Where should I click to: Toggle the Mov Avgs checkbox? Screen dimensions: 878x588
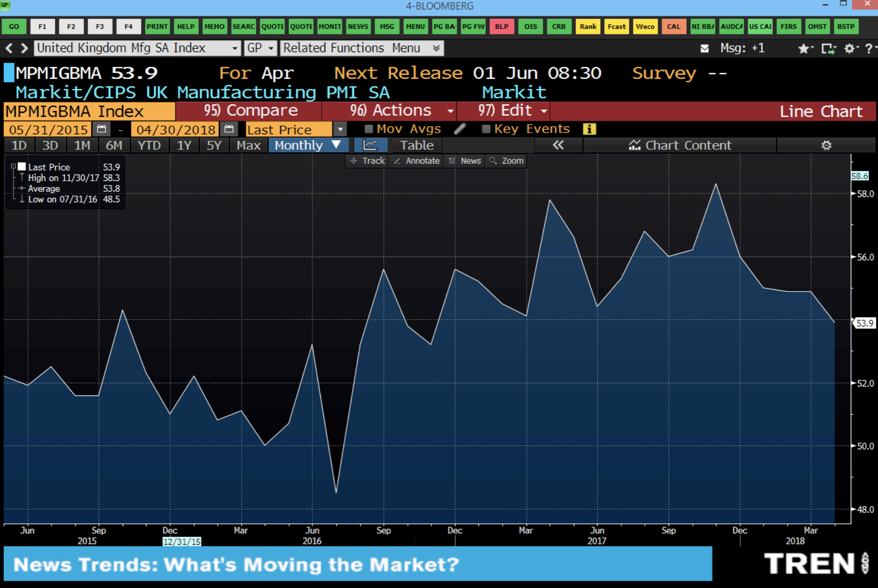368,129
